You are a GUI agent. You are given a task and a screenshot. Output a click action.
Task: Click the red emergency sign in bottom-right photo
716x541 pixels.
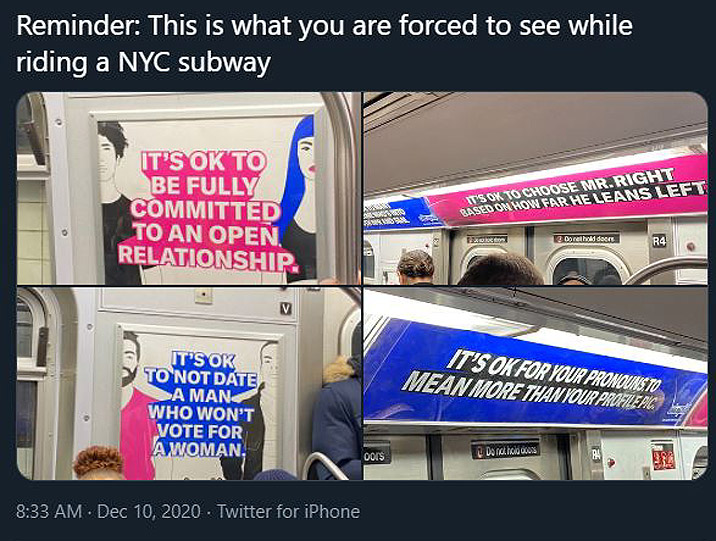click(x=663, y=457)
